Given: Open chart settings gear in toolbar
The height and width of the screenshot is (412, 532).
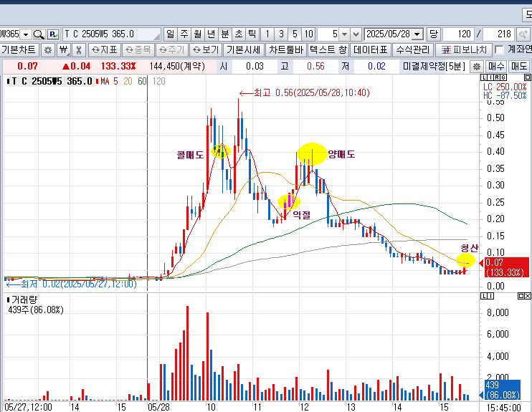Looking at the screenshot, I should click(48, 50).
